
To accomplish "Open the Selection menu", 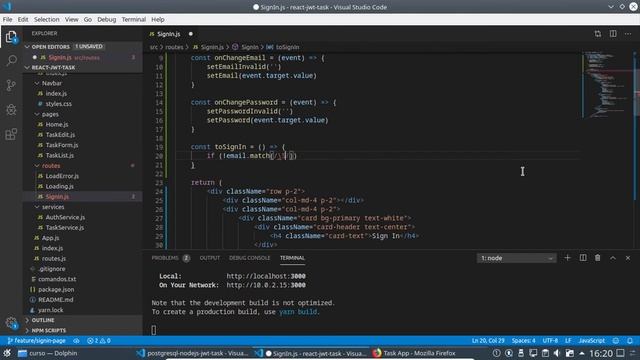I will pos(47,19).
